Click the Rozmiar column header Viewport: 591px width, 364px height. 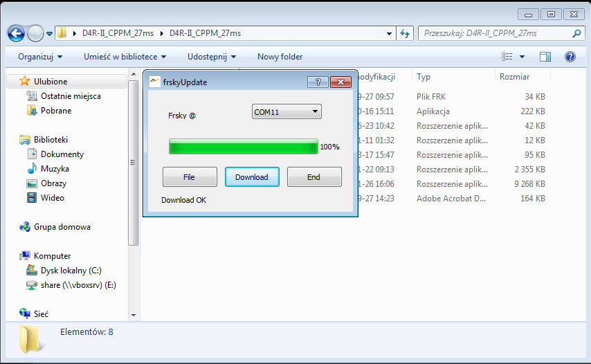point(522,77)
